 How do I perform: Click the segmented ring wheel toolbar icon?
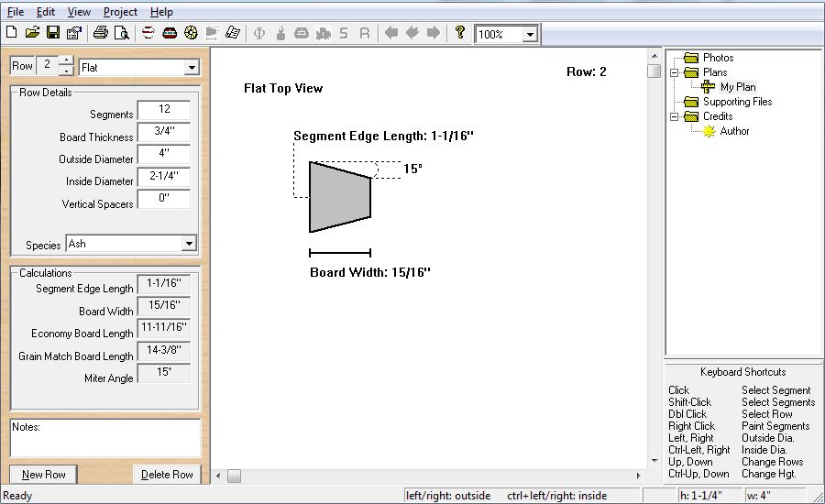pos(192,34)
